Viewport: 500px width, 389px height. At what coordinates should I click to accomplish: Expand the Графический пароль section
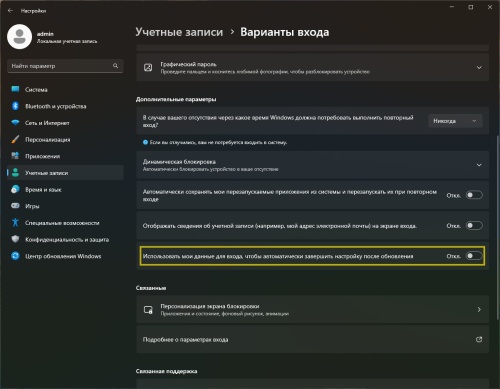[312, 67]
